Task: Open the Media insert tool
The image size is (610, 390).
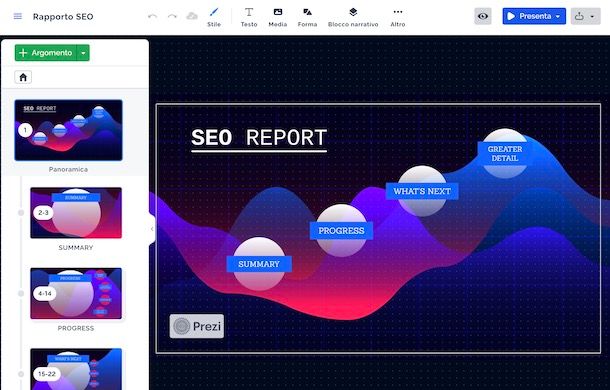Action: (x=278, y=17)
